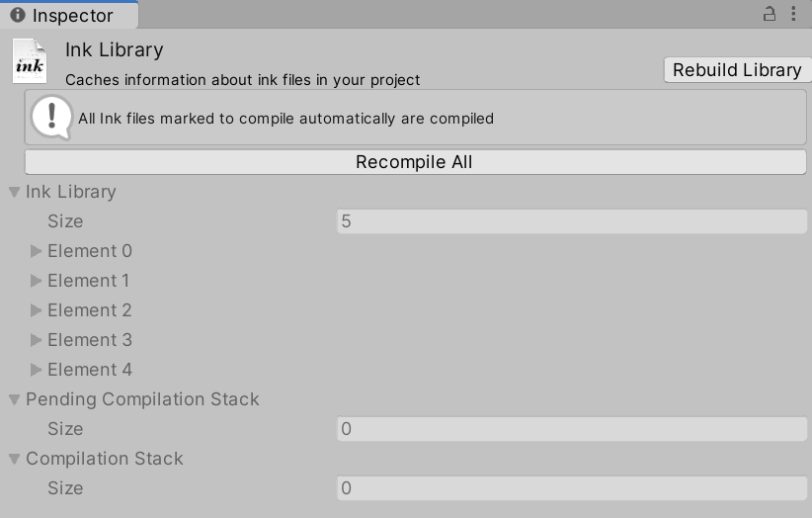Viewport: 812px width, 518px height.
Task: Collapse the Ink Library foldout
Action: tap(14, 192)
